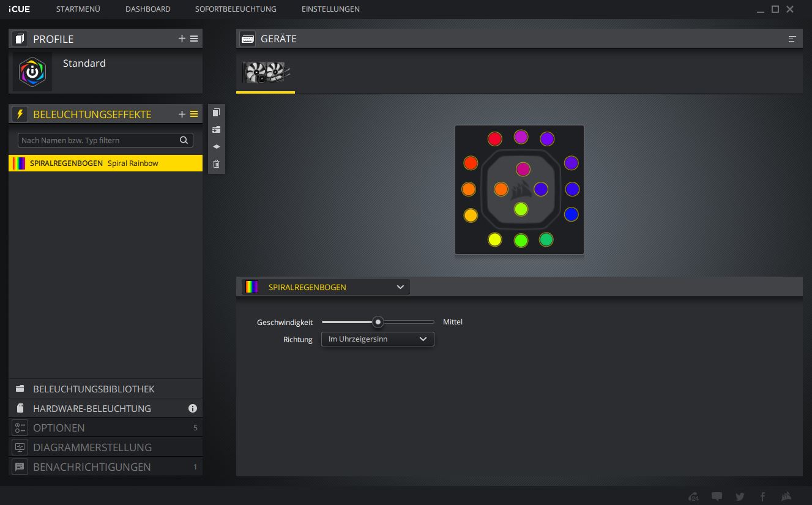Select the inner blue-violet LED on pump head

[540, 189]
